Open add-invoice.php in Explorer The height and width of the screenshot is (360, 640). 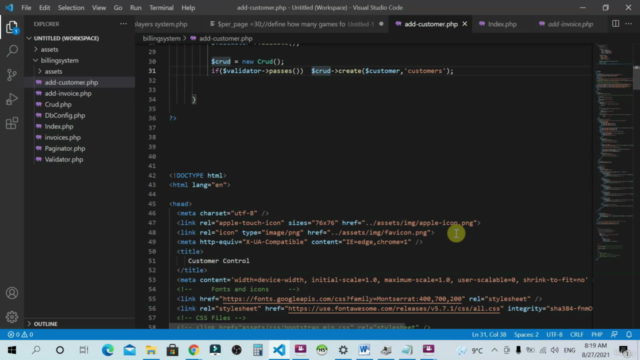[68, 93]
